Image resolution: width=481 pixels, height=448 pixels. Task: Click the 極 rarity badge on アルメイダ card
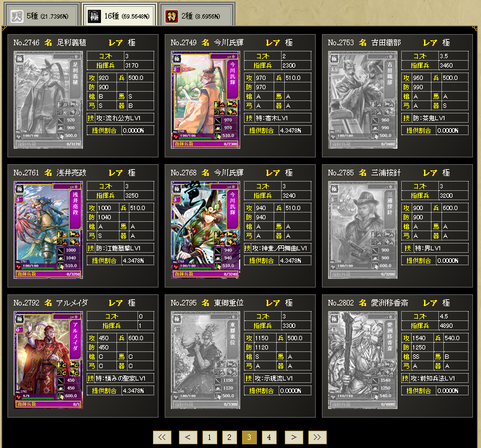pos(20,319)
